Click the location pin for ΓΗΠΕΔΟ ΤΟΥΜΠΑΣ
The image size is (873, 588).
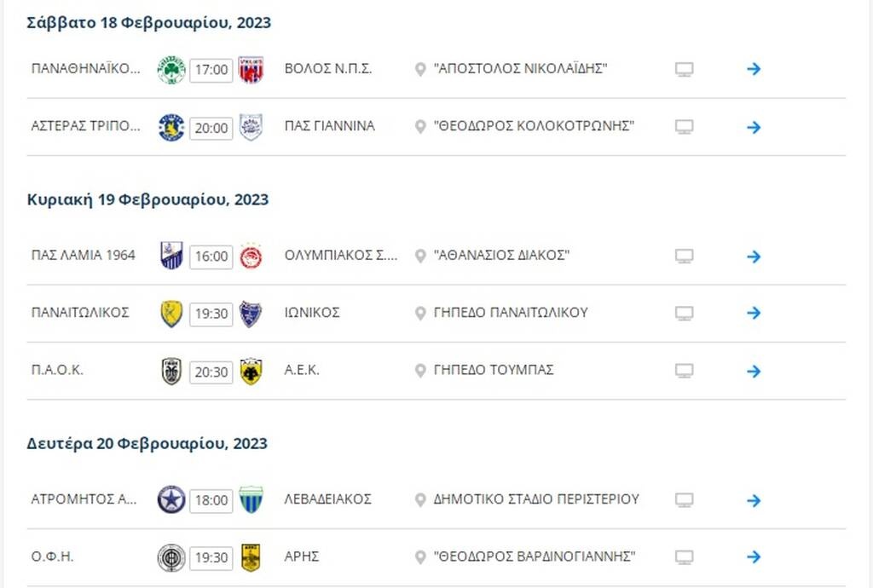(418, 371)
